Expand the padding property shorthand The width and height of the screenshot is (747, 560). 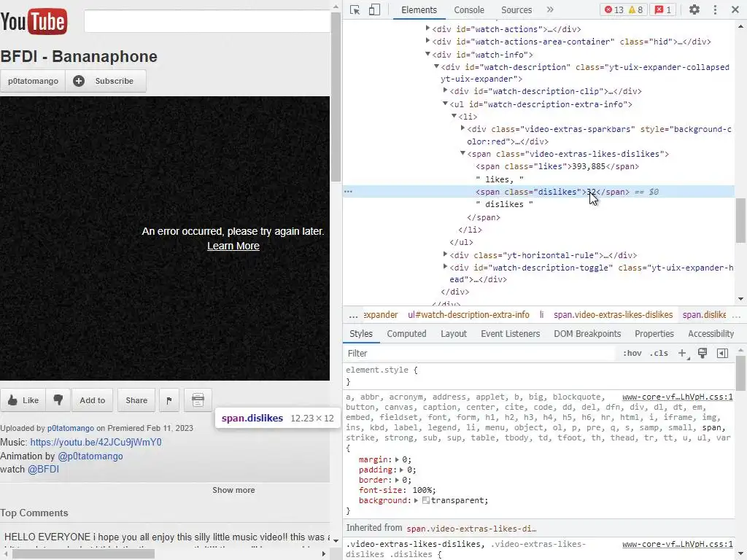click(402, 470)
